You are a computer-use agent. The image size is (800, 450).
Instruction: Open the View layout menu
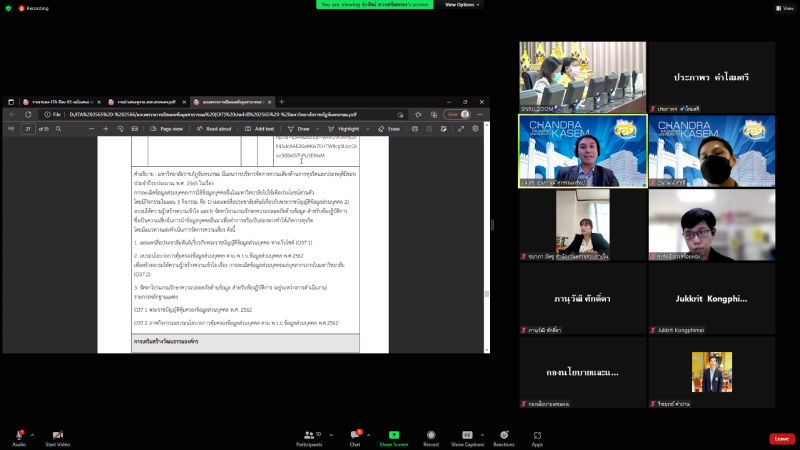(x=782, y=7)
